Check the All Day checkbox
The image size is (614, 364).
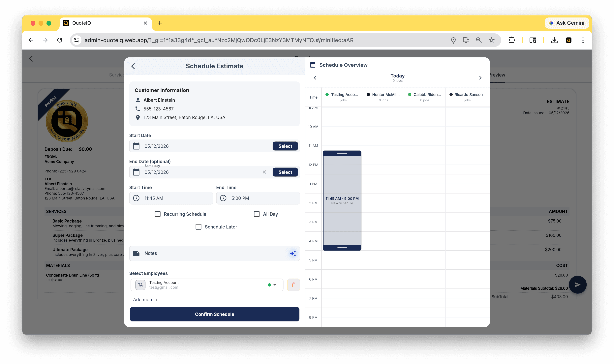point(257,214)
